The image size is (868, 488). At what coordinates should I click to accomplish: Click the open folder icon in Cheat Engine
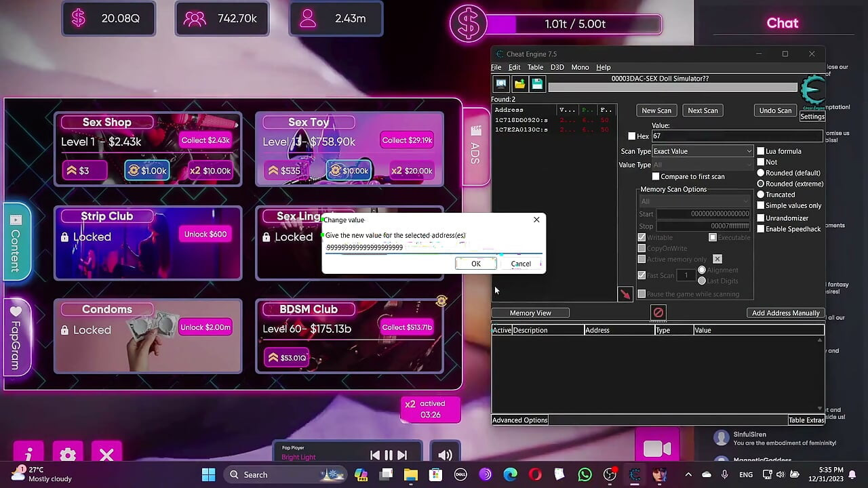519,84
